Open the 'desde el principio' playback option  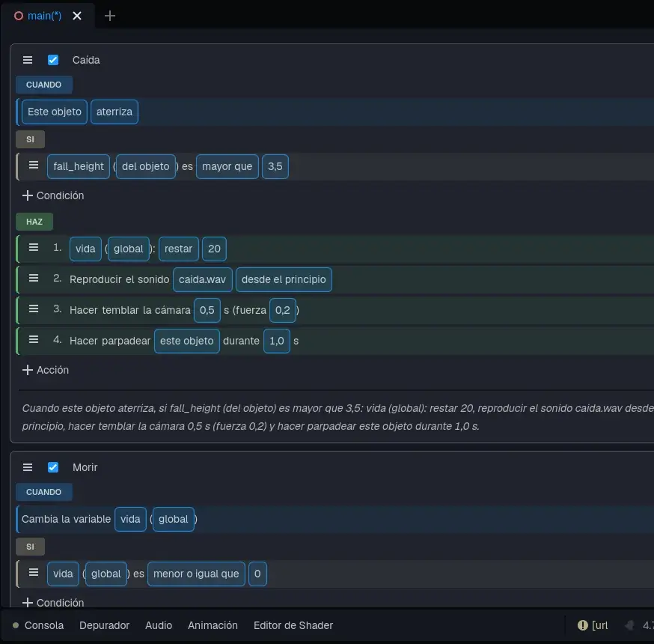tap(284, 279)
